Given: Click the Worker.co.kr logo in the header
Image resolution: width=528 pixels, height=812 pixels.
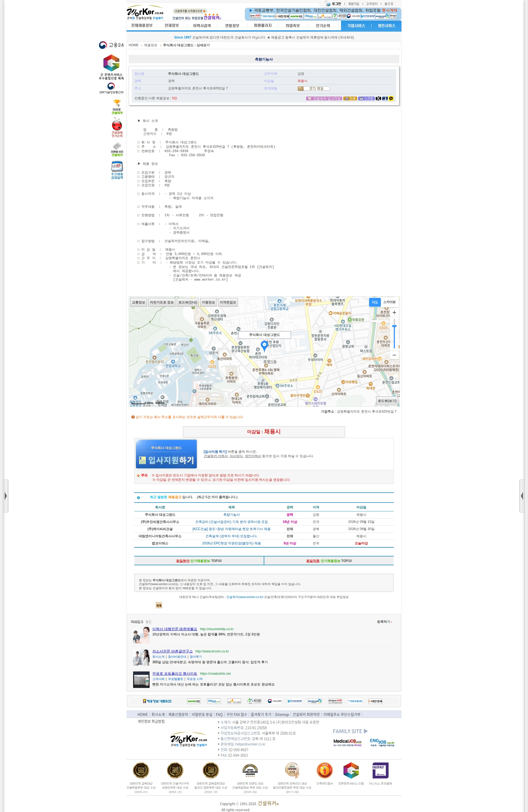Looking at the screenshot, I should [x=145, y=13].
